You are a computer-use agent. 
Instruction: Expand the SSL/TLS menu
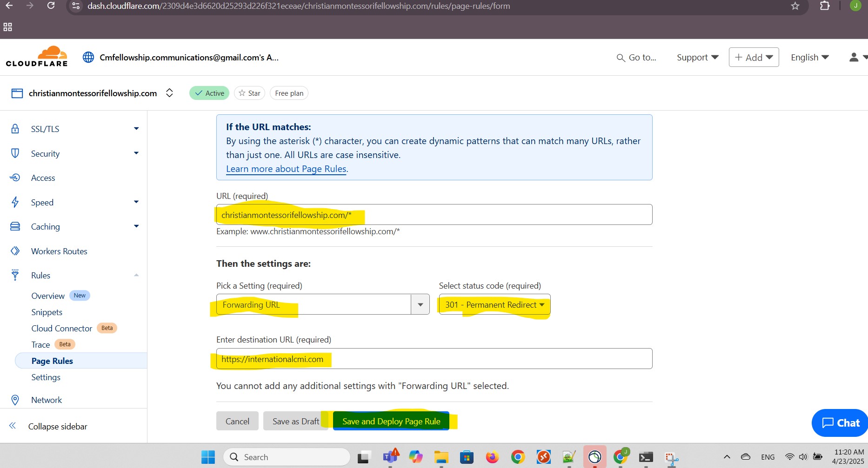coord(136,129)
